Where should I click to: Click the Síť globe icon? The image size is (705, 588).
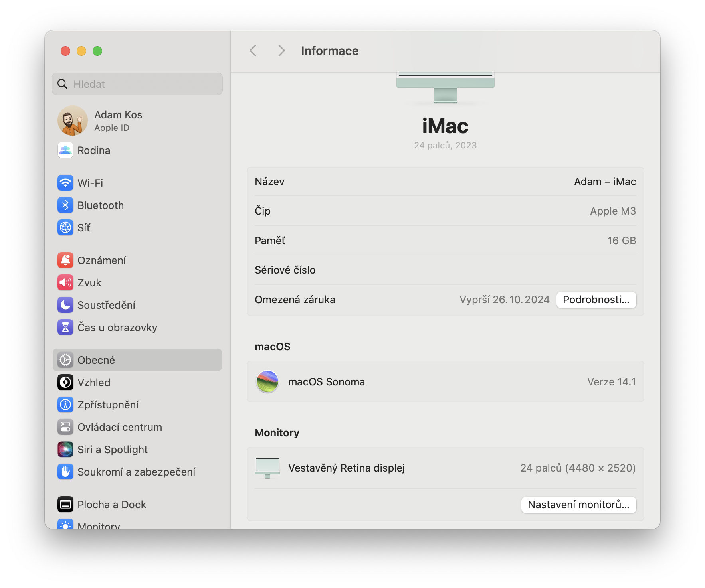(x=65, y=228)
